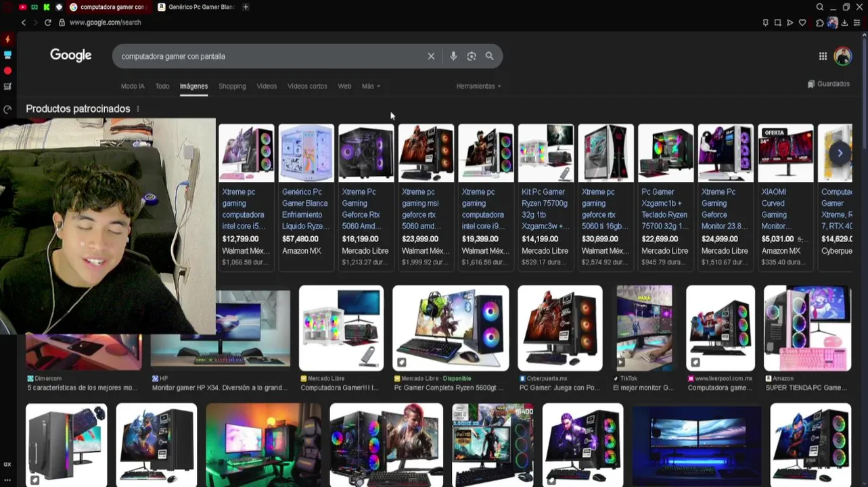Open the blue monitor icon in sidebar
The height and width of the screenshot is (487, 868).
pyautogui.click(x=7, y=55)
